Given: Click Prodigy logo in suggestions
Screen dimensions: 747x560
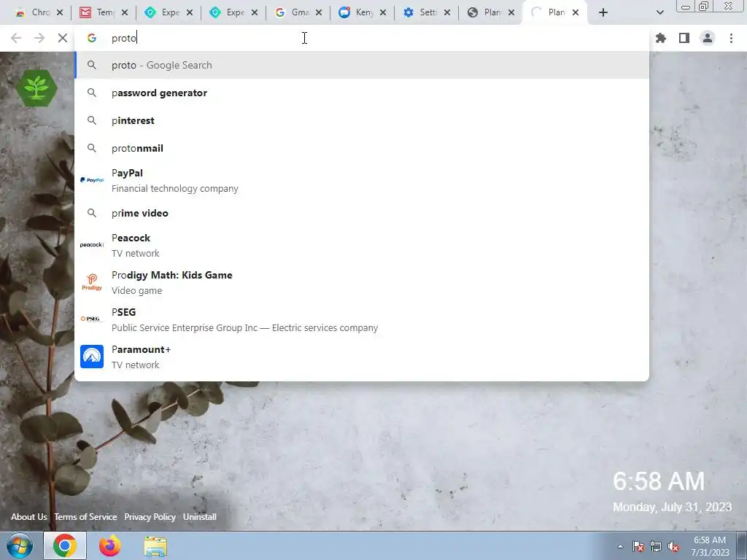Looking at the screenshot, I should click(x=92, y=282).
